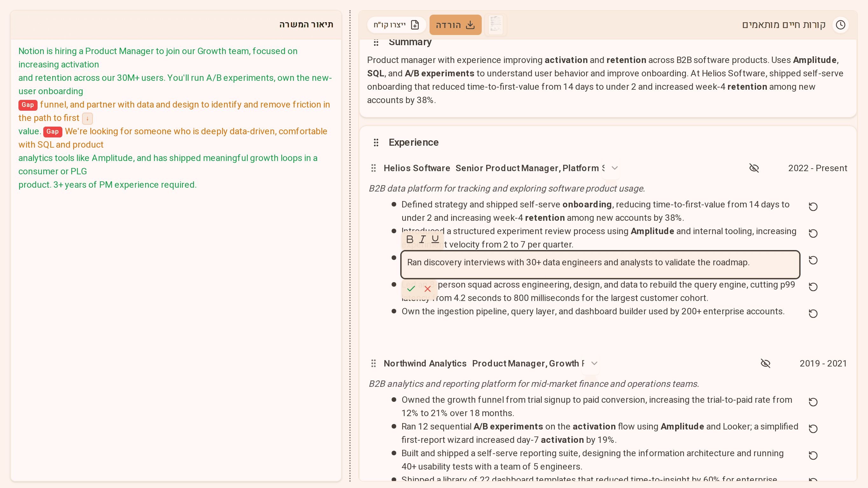This screenshot has width=868, height=488.
Task: Open the resume template thumbnail preview
Action: 496,25
